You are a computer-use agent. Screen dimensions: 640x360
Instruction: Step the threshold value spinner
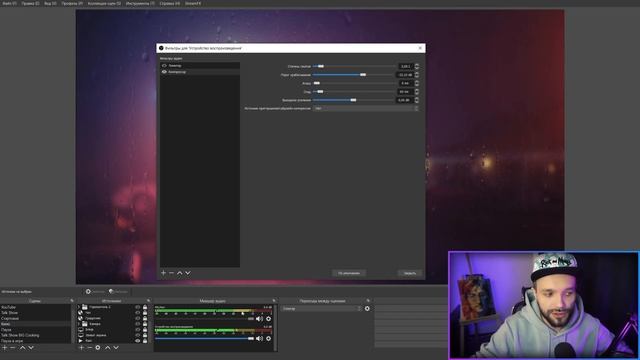[x=417, y=75]
